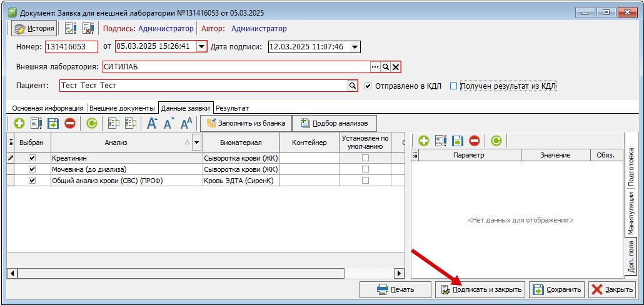Open the Основная информация tab
The width and height of the screenshot is (644, 305).
(x=48, y=108)
